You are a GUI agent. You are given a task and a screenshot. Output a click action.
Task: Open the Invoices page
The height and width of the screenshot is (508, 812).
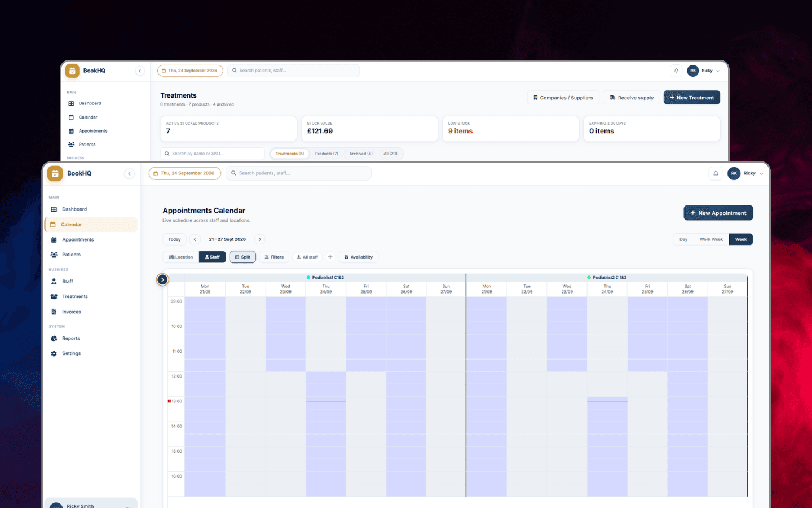91,312
